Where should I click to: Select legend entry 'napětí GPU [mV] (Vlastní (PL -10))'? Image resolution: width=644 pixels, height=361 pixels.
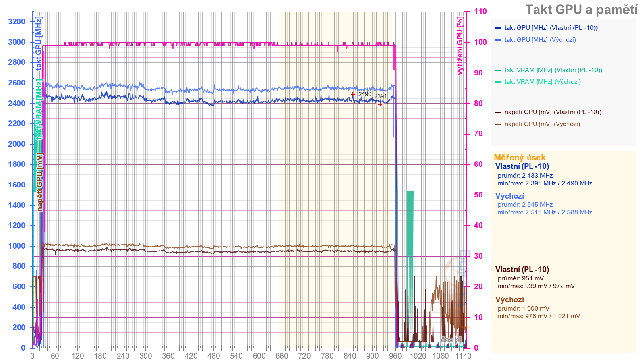click(553, 112)
